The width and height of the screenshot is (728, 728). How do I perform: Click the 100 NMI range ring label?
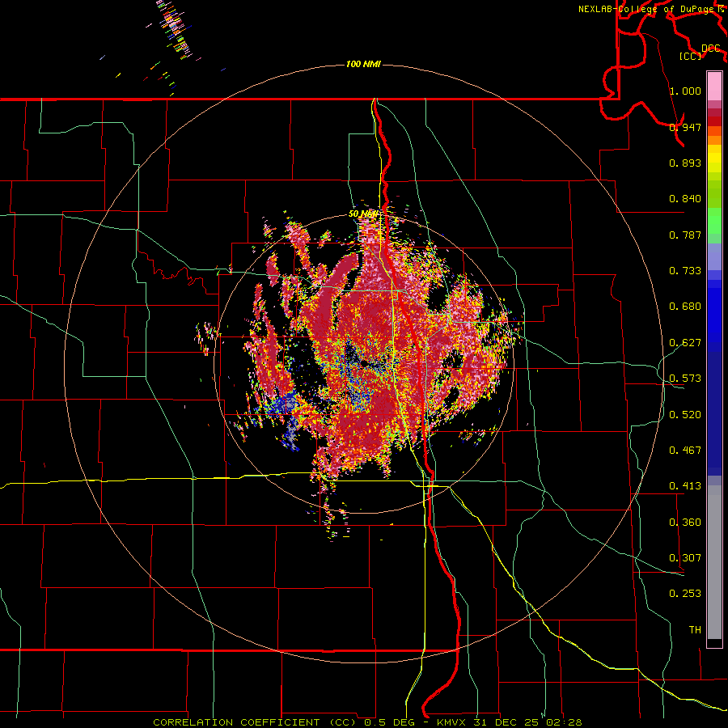pyautogui.click(x=363, y=64)
